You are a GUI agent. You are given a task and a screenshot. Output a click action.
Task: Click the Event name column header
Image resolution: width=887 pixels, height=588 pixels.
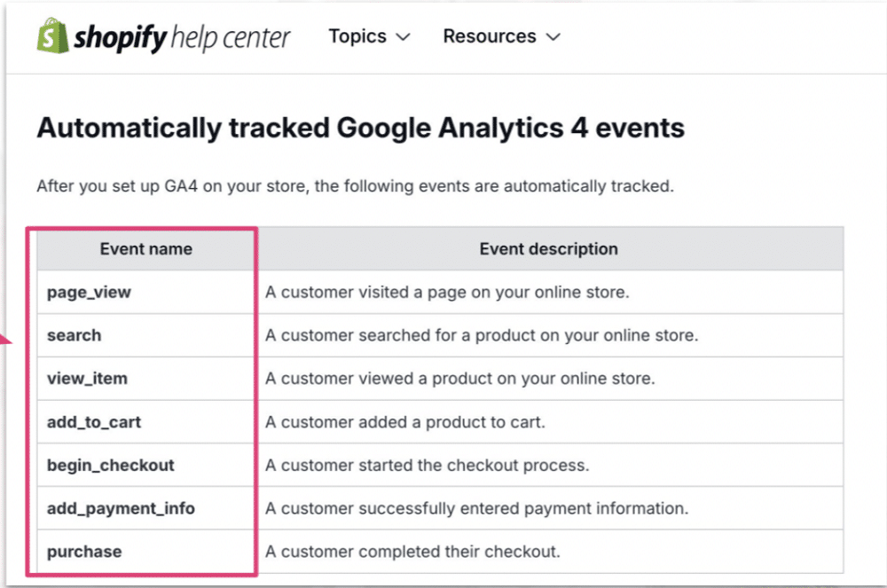[x=145, y=249]
